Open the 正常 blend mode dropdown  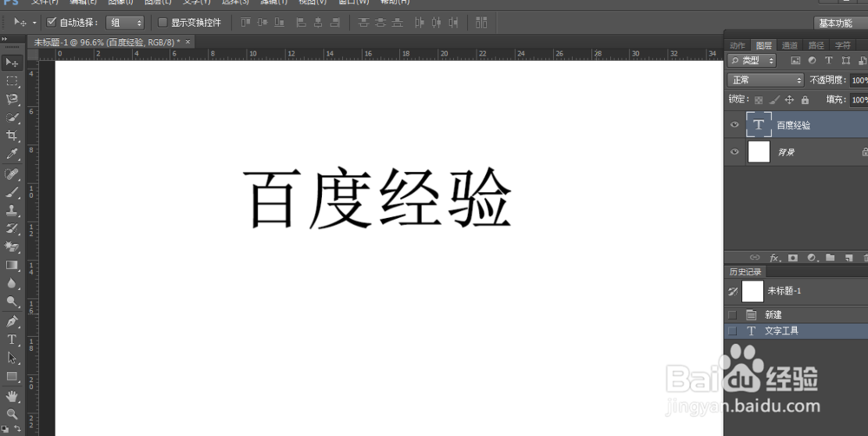766,80
